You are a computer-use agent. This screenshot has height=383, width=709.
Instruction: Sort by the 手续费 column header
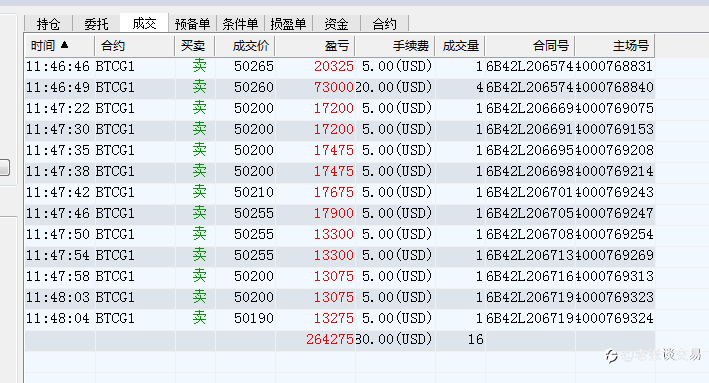395,46
